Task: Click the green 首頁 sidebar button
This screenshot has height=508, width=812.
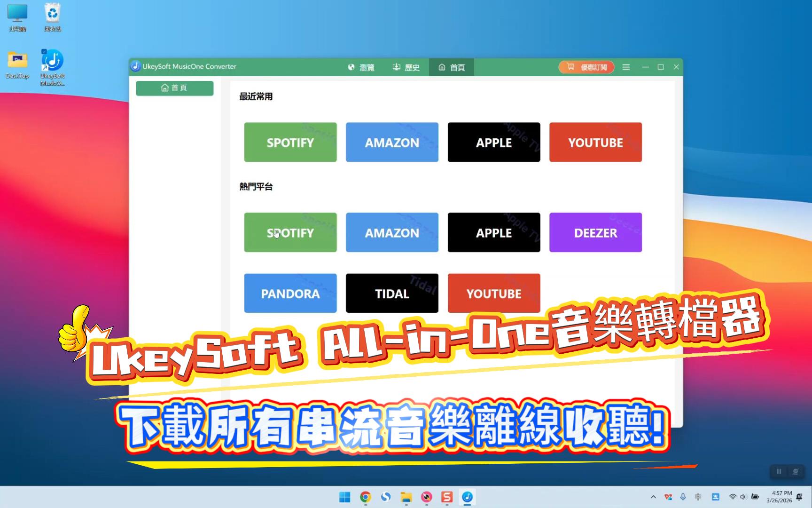Action: coord(174,88)
